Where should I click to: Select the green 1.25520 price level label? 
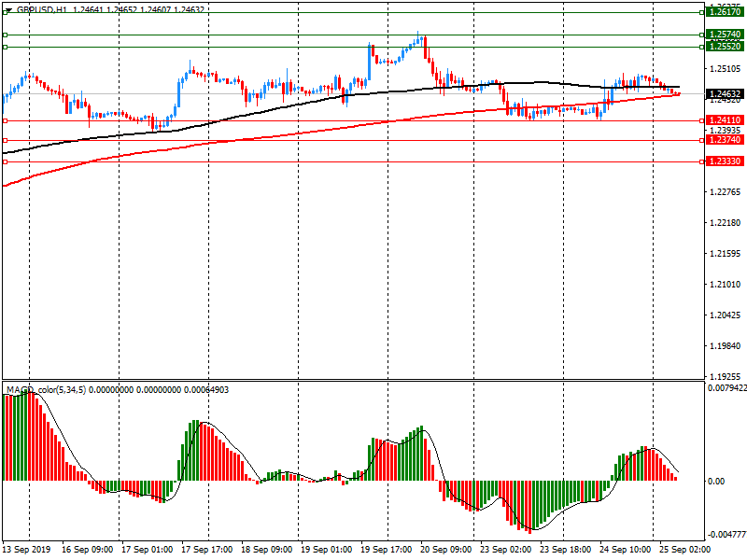point(725,47)
